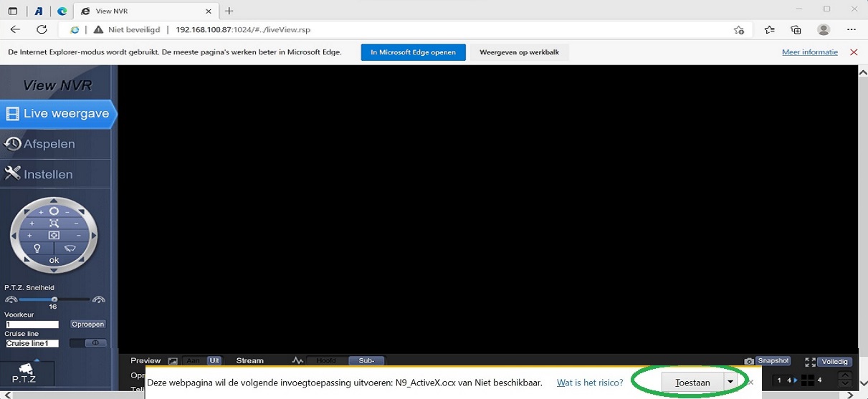Click minus beside the zoom magnifier icon

(76, 223)
